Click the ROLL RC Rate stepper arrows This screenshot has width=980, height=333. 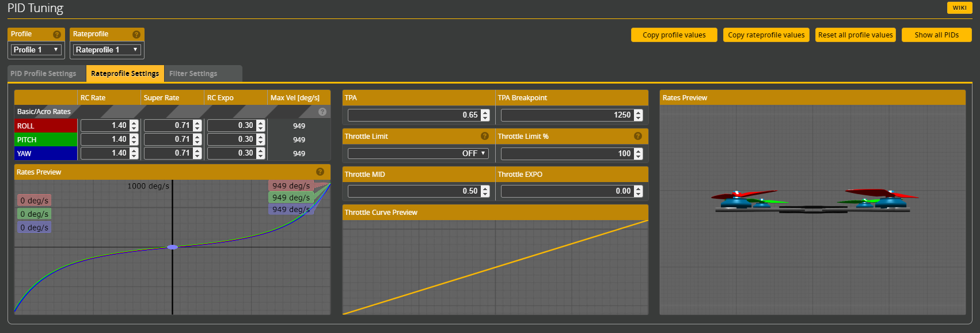tap(134, 126)
